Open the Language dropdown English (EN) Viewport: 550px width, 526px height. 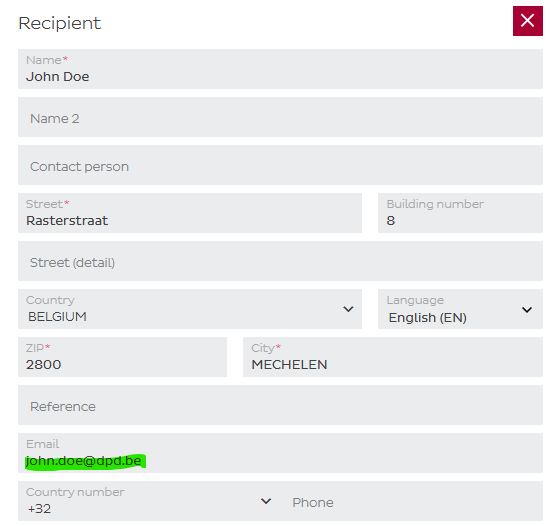460,309
